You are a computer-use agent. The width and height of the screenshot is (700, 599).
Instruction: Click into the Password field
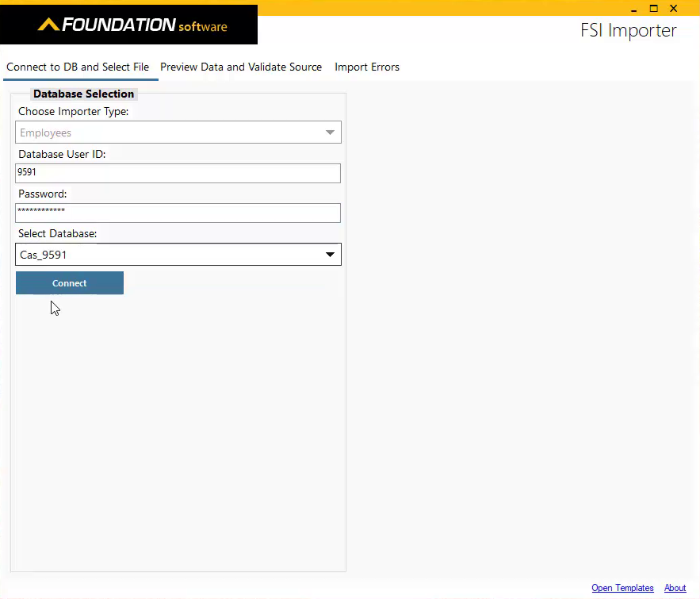[x=178, y=213]
